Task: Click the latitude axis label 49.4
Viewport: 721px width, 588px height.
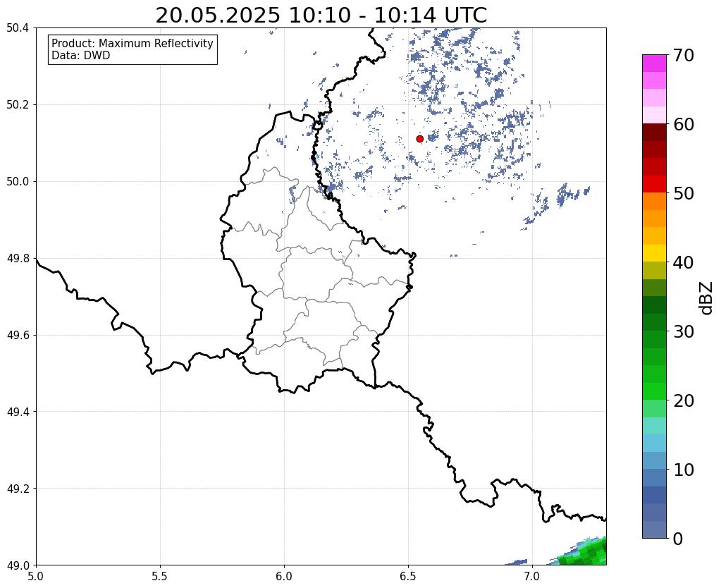Action: pos(18,412)
